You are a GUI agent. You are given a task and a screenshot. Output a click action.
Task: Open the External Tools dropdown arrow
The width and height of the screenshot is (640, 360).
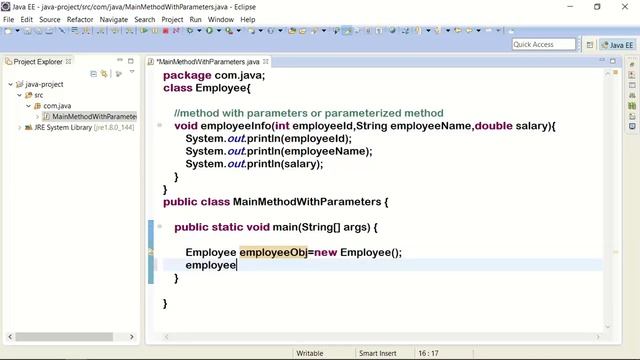239,31
